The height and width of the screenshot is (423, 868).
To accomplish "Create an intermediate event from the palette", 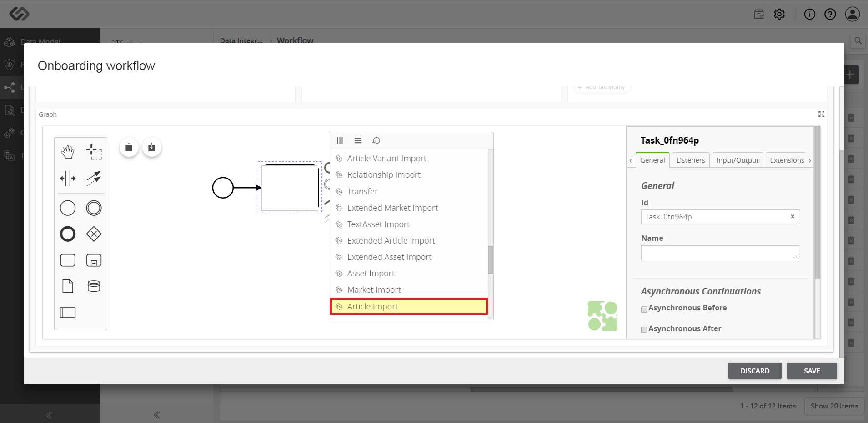I will pos(94,208).
